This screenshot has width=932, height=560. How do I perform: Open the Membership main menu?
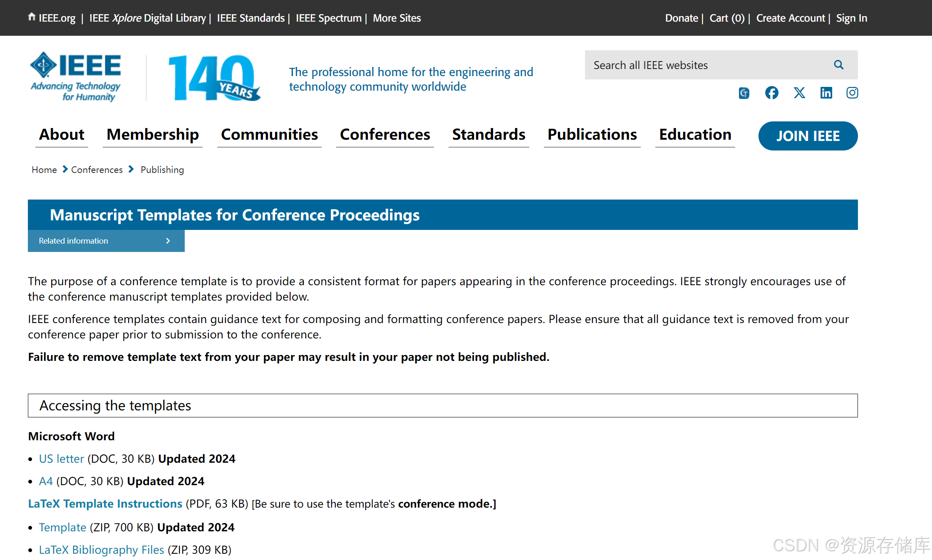click(x=152, y=135)
